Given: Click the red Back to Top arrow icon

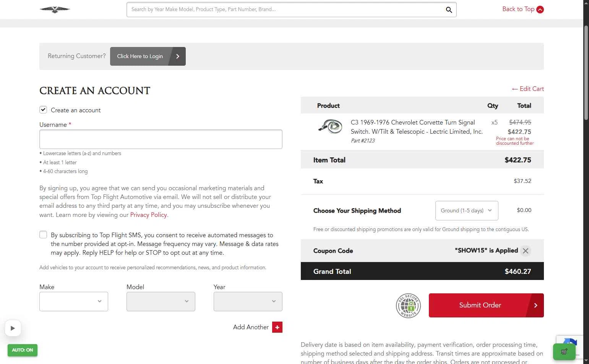Looking at the screenshot, I should coord(540,10).
